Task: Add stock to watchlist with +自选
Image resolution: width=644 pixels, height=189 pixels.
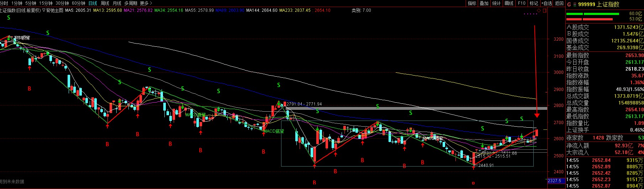Action: click(x=547, y=3)
